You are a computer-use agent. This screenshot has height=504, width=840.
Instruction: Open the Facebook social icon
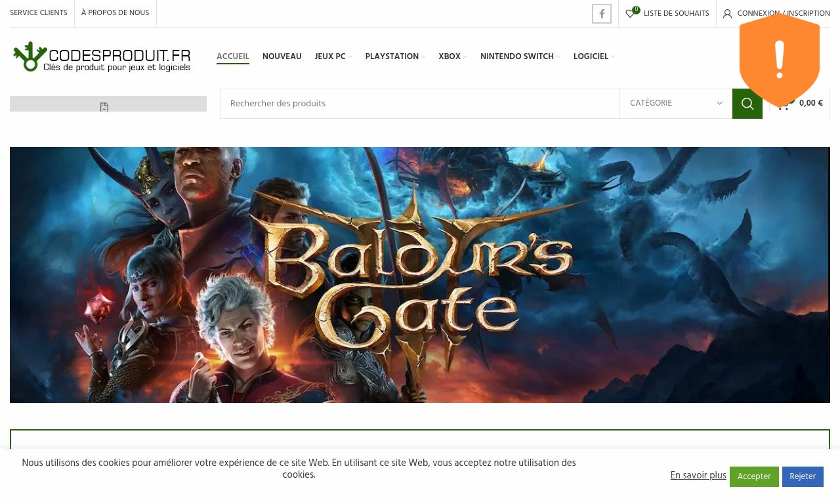pos(602,14)
